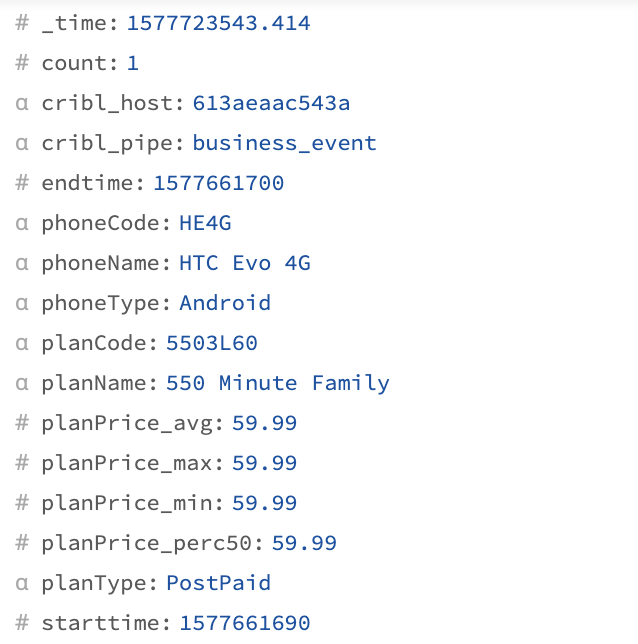Click the number type icon beside count
This screenshot has height=644, width=638.
pos(22,63)
